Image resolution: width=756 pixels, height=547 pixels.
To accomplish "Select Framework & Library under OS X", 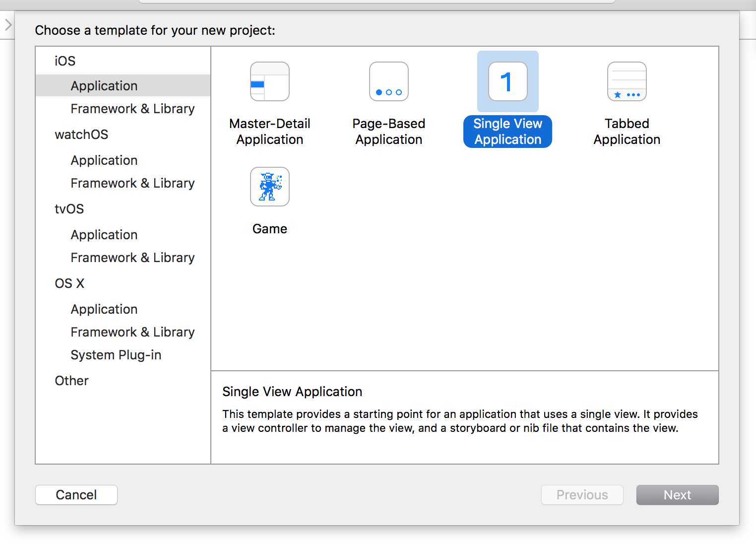I will click(123, 332).
